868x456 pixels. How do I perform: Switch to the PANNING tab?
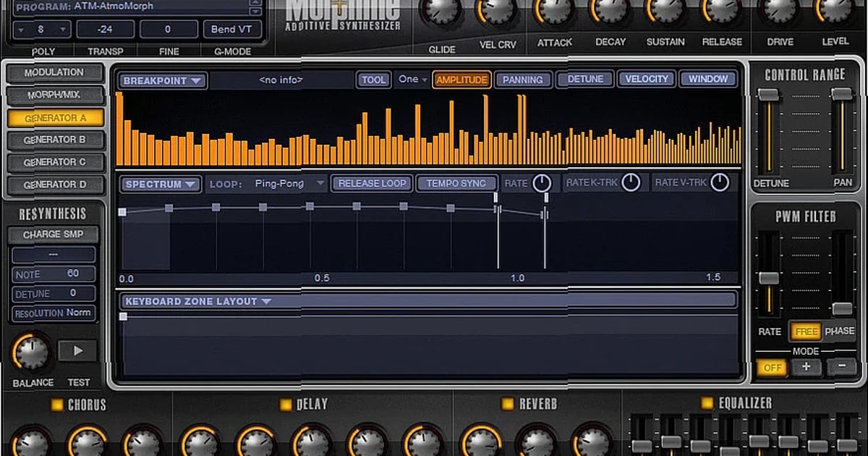point(523,80)
